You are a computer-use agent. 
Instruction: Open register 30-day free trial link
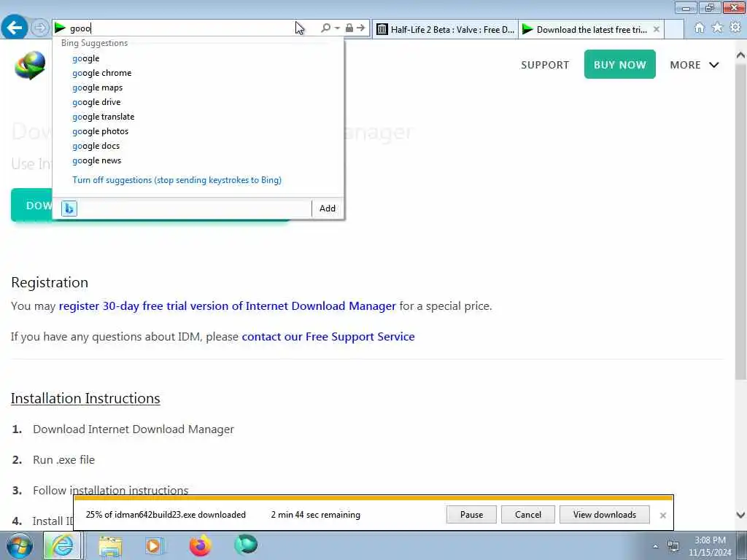tap(228, 306)
